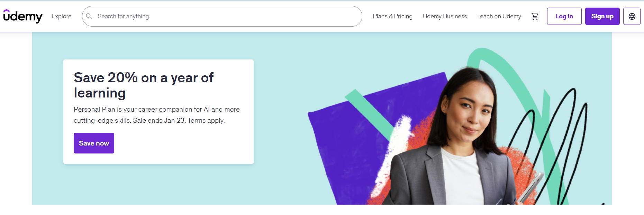
Task: Click the Save 20% banner heading
Action: pos(144,85)
